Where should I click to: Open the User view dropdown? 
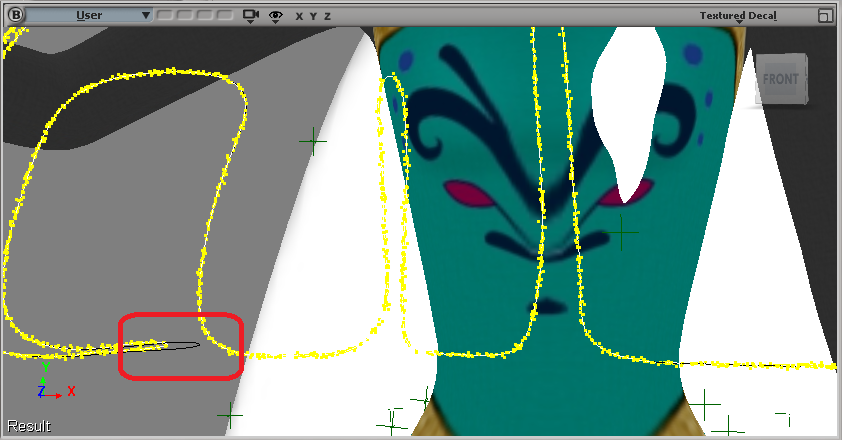tap(90, 16)
